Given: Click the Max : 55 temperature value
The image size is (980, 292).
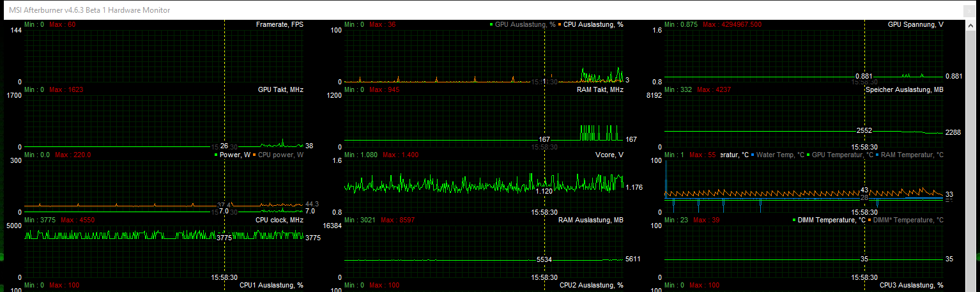Looking at the screenshot, I should point(703,155).
